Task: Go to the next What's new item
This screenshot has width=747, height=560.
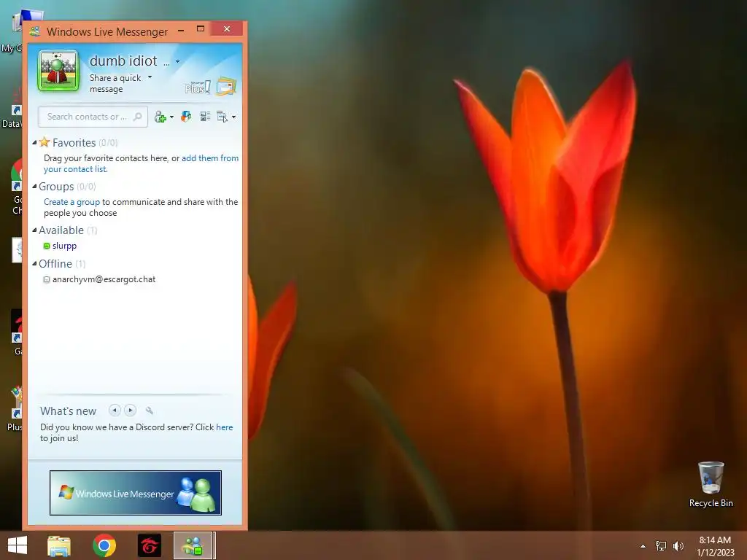Action: point(130,410)
